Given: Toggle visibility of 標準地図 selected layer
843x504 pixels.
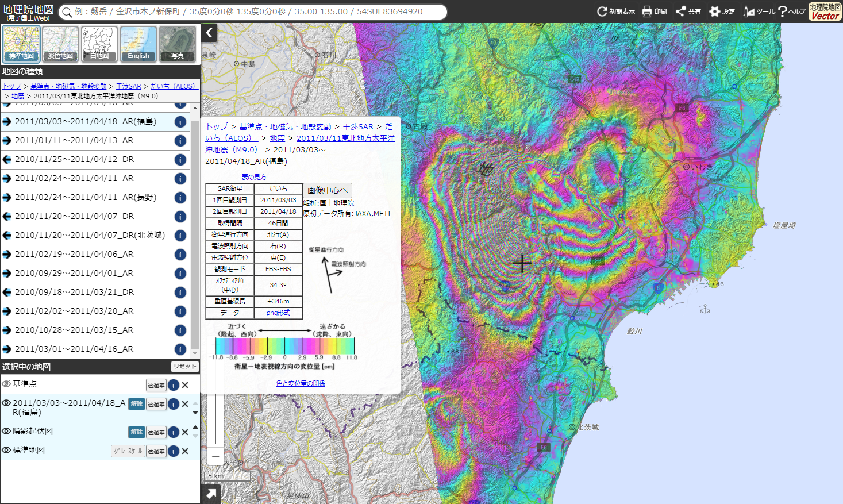Looking at the screenshot, I should (6, 450).
